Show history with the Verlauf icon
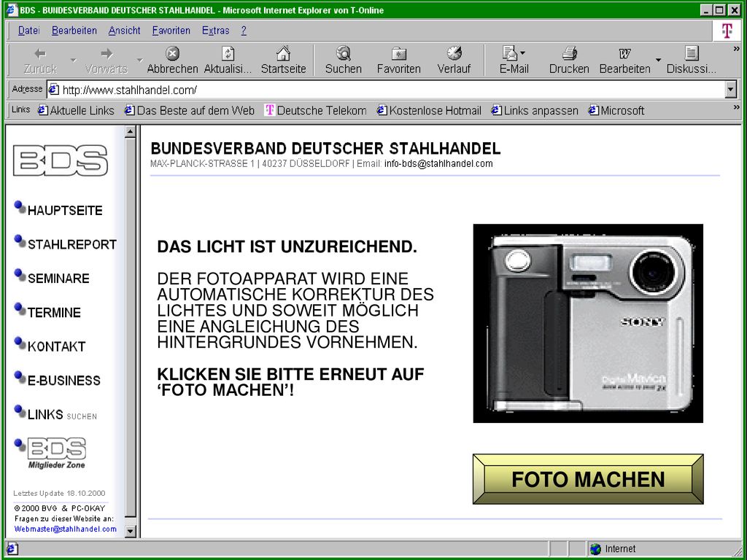The width and height of the screenshot is (747, 560). 454,60
